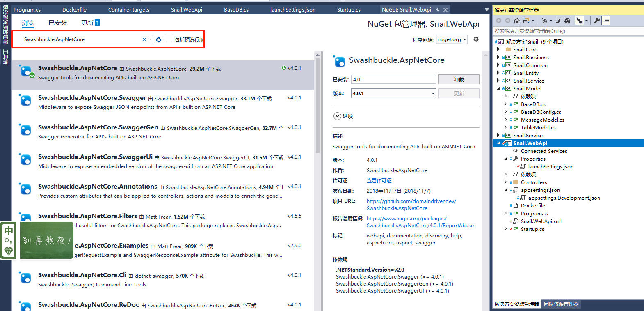Click the Back arrow in Solution Explorer toolbar

(x=499, y=21)
